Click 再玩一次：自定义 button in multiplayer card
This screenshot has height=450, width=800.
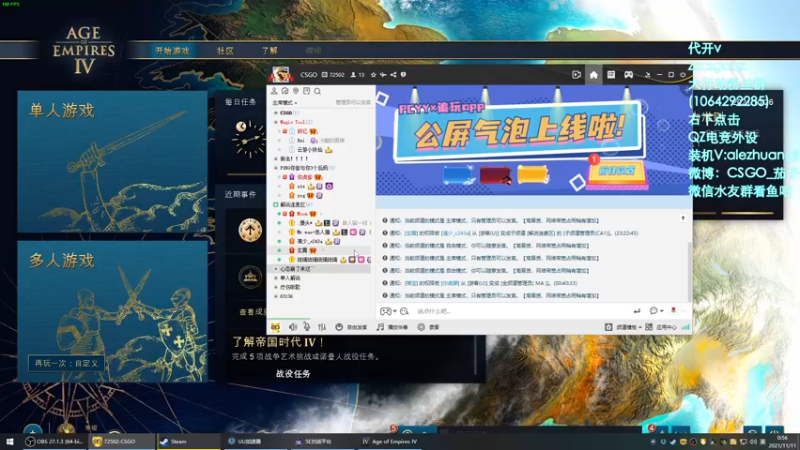(x=66, y=363)
